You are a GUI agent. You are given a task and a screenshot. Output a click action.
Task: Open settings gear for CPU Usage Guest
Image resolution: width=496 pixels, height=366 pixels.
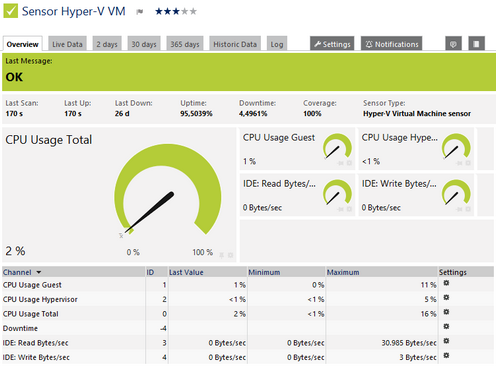[x=446, y=283]
